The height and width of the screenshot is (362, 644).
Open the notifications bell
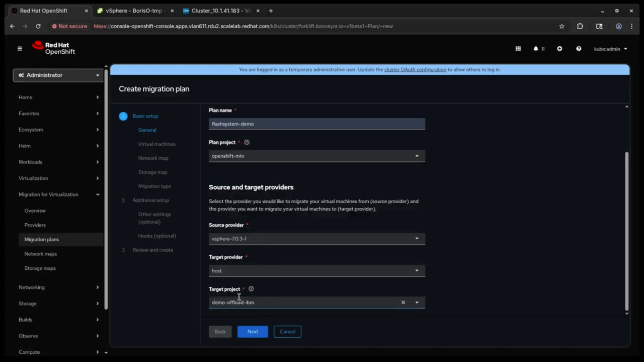pos(536,49)
